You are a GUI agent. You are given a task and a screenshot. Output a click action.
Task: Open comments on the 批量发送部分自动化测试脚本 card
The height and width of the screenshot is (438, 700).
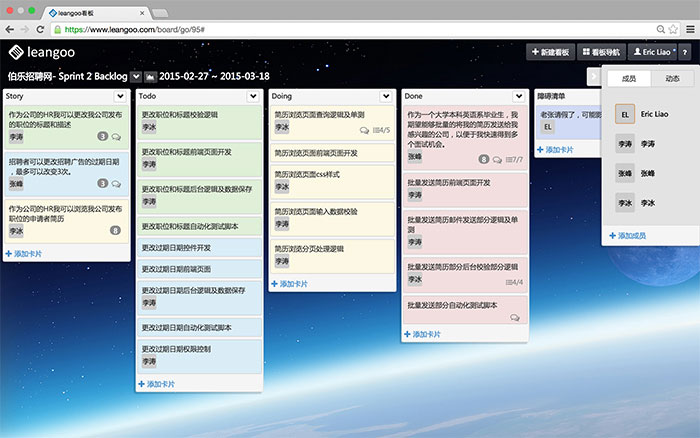click(515, 317)
